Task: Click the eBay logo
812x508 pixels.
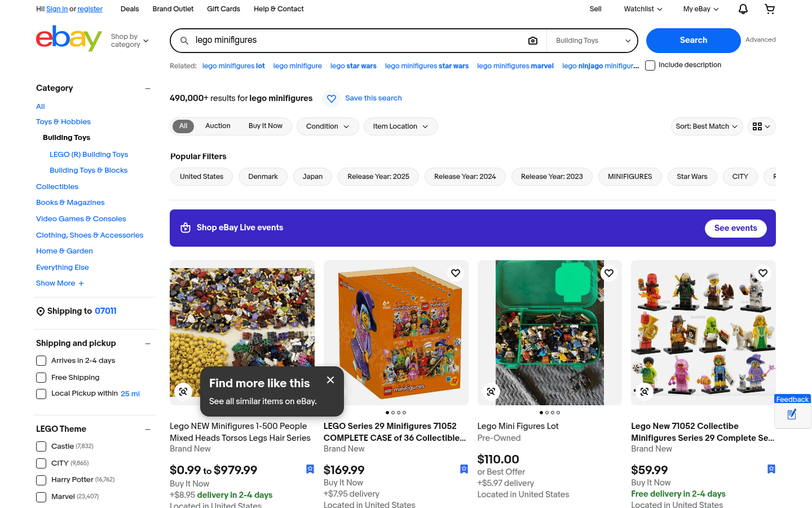Action: 69,39
